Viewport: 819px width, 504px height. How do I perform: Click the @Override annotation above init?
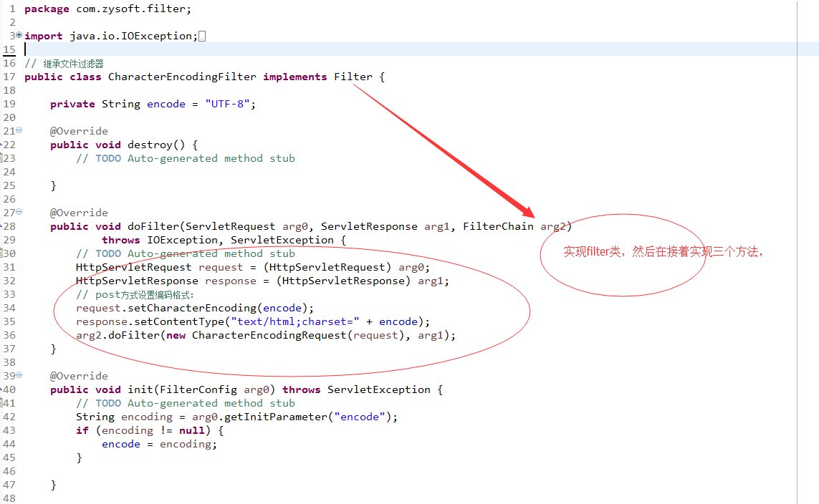(79, 376)
